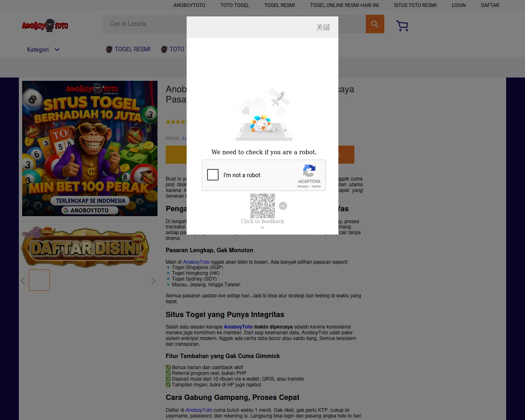Click the Merek label text
Image resolution: width=525 pixels, height=420 pixels.
point(173,138)
